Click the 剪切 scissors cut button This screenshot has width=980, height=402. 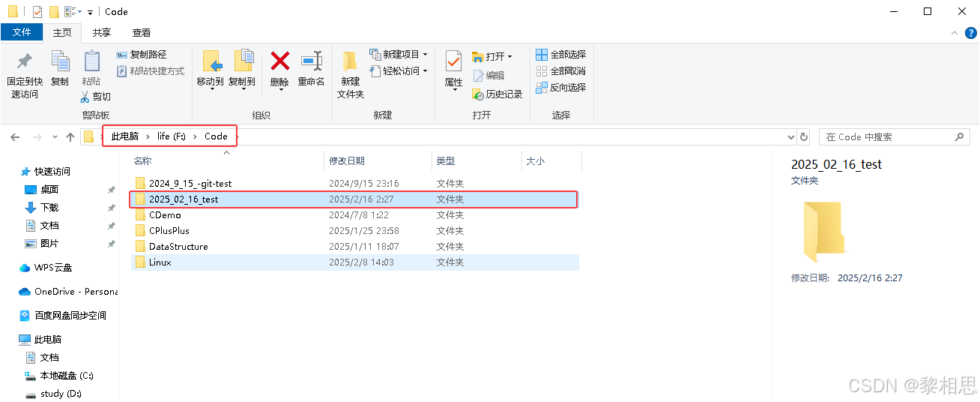pyautogui.click(x=96, y=97)
